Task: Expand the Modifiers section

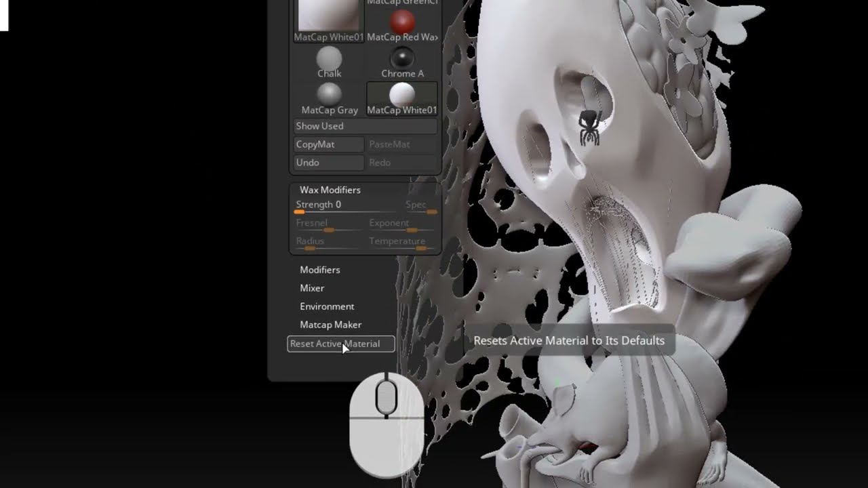Action: tap(320, 270)
